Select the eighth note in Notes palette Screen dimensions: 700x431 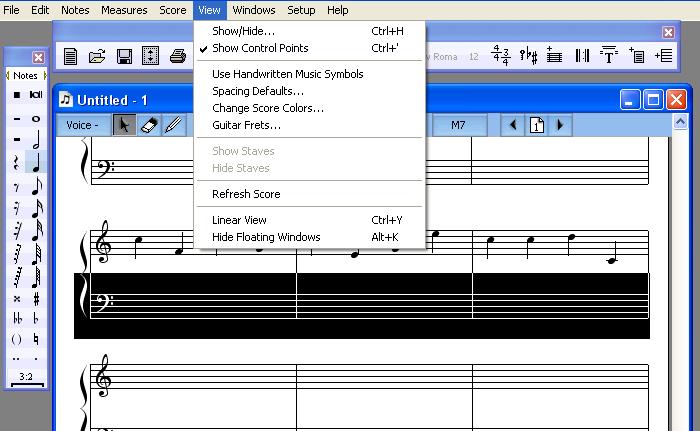tap(37, 185)
